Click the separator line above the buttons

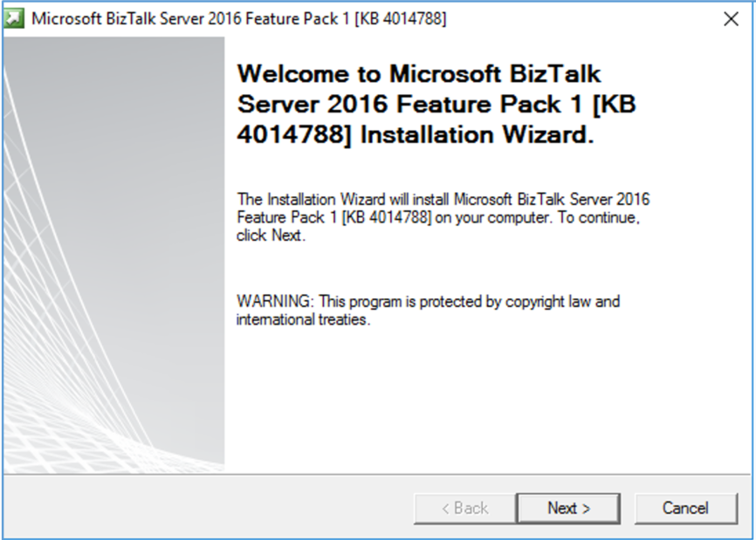pyautogui.click(x=378, y=475)
